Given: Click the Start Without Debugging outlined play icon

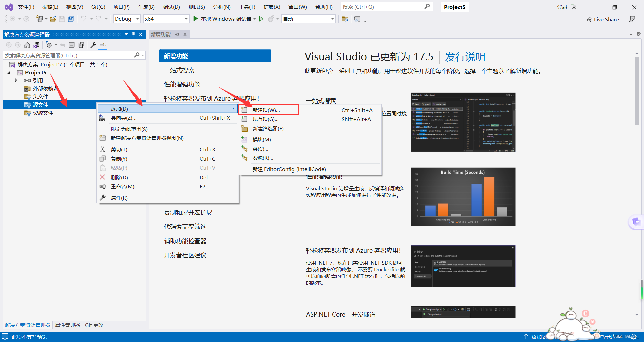Looking at the screenshot, I should [261, 19].
